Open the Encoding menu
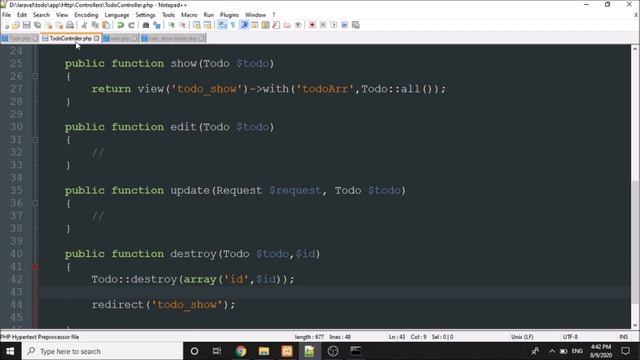Image resolution: width=640 pixels, height=360 pixels. [86, 15]
